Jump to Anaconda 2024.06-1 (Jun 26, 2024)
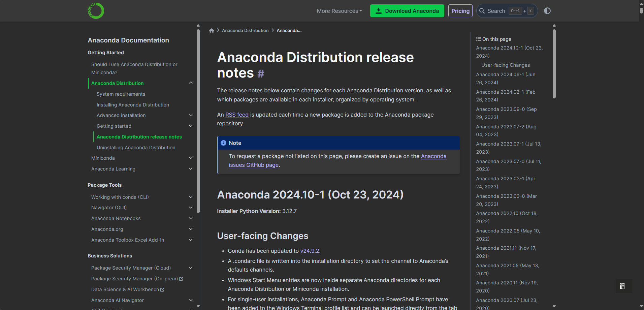Screen dimensions: 644x310 506,79
